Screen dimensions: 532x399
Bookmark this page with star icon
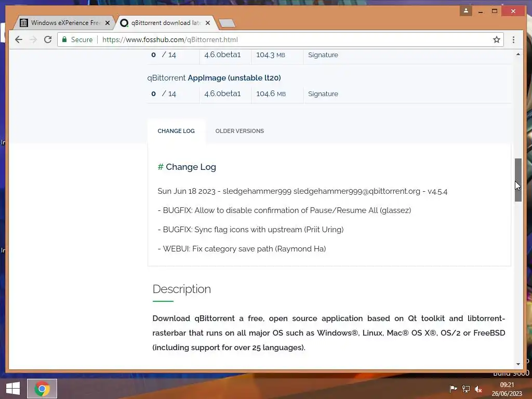pos(496,39)
